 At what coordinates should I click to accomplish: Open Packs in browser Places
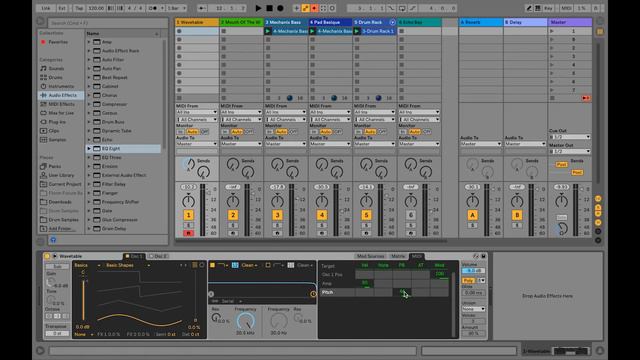54,167
